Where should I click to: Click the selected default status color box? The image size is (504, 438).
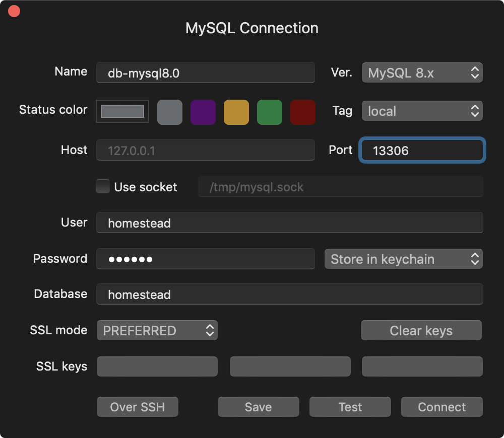pyautogui.click(x=122, y=111)
